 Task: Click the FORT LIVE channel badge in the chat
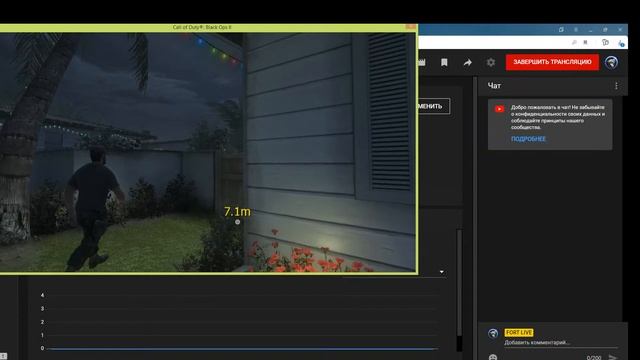tap(519, 332)
